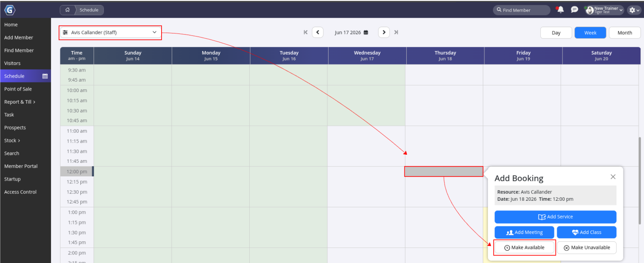Click the 2:00 pm time row label
This screenshot has width=644, height=263.
coord(77,253)
